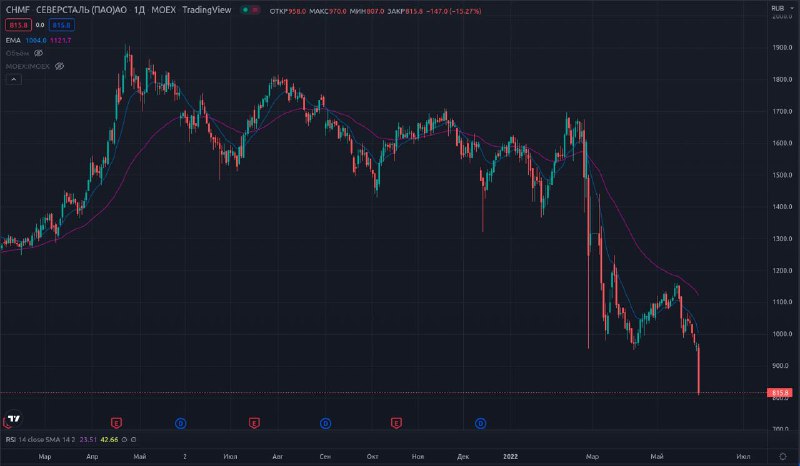Click the 0.0 spread value

(x=40, y=25)
